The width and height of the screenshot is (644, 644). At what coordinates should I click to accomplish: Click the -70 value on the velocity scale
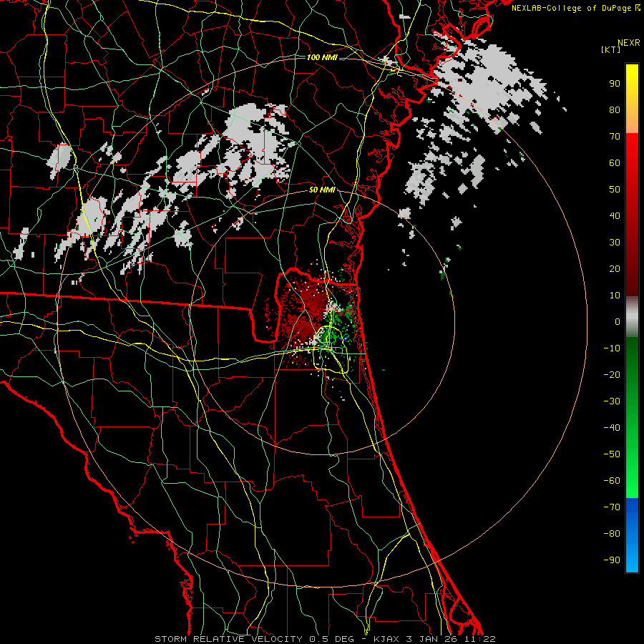612,507
